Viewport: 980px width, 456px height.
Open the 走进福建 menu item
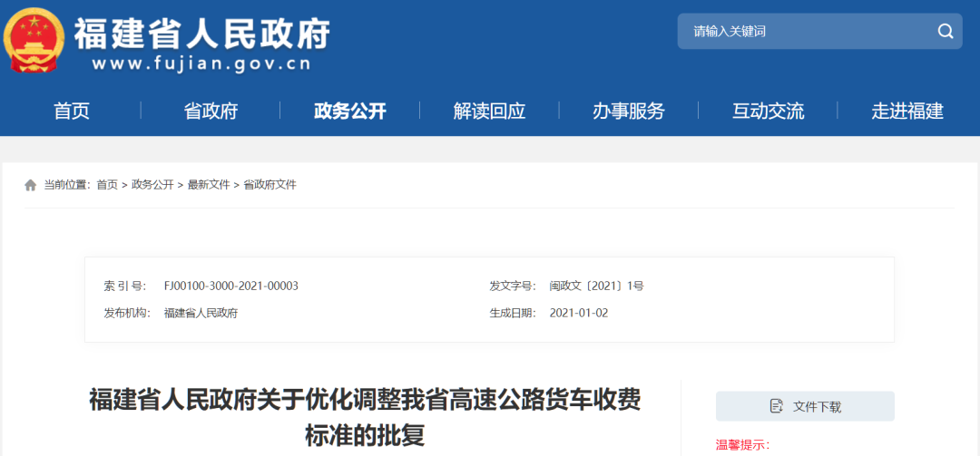coord(907,112)
